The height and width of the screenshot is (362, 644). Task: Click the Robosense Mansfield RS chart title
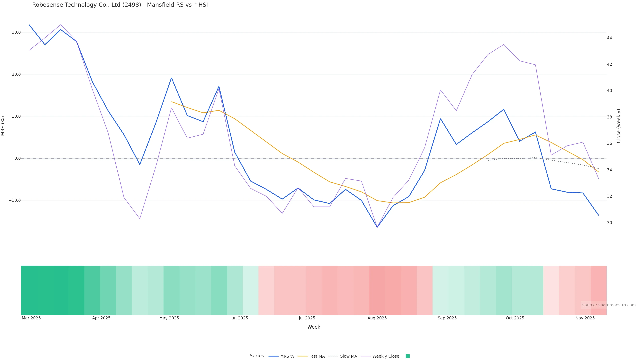pos(120,5)
